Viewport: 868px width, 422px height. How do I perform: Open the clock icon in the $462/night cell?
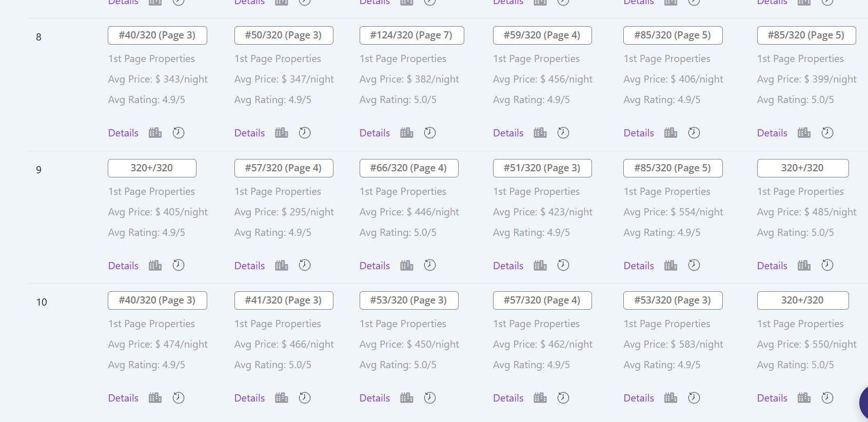pyautogui.click(x=563, y=398)
